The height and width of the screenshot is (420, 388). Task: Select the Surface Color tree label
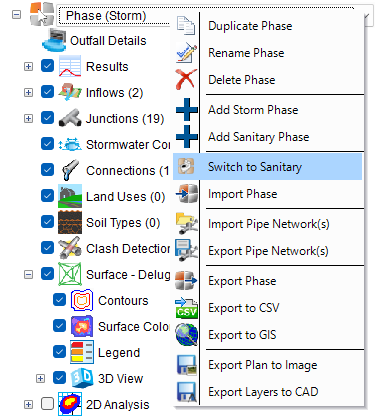coord(134,327)
